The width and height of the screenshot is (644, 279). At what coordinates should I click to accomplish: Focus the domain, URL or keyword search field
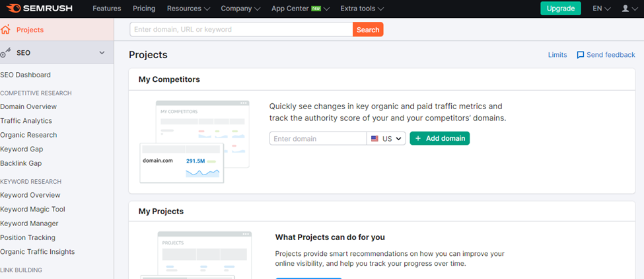tap(242, 30)
